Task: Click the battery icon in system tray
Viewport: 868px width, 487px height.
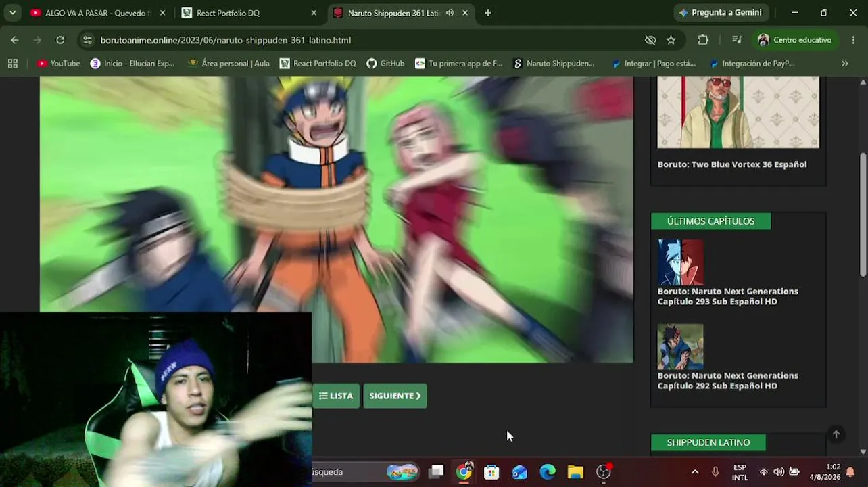Action: coord(794,471)
